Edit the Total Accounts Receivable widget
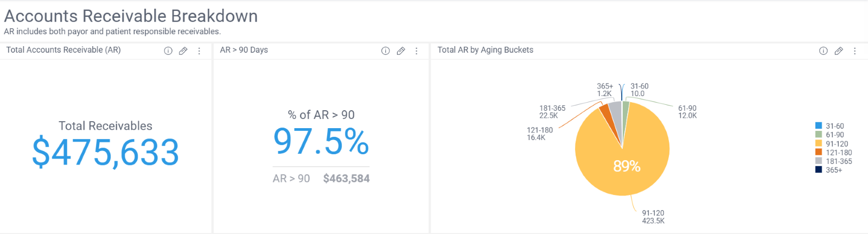Screen dimensions: 868x234 (183, 51)
